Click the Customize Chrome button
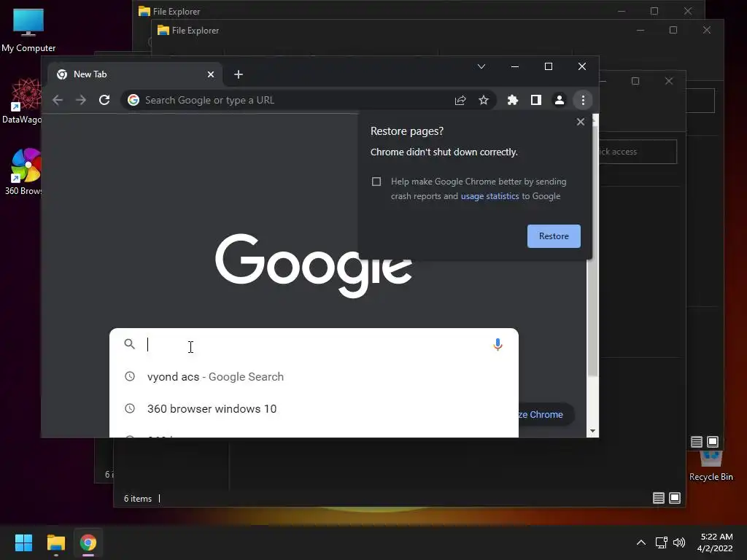747x560 pixels. click(x=546, y=415)
